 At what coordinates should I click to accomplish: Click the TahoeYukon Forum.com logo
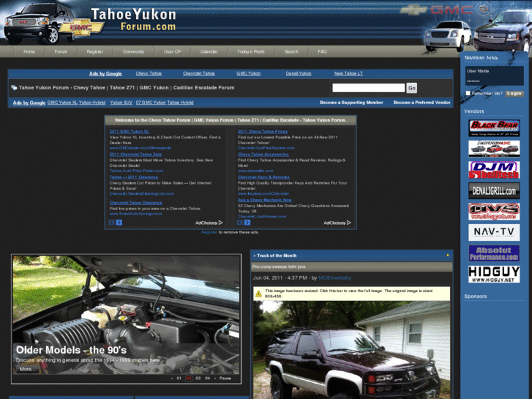(x=133, y=20)
